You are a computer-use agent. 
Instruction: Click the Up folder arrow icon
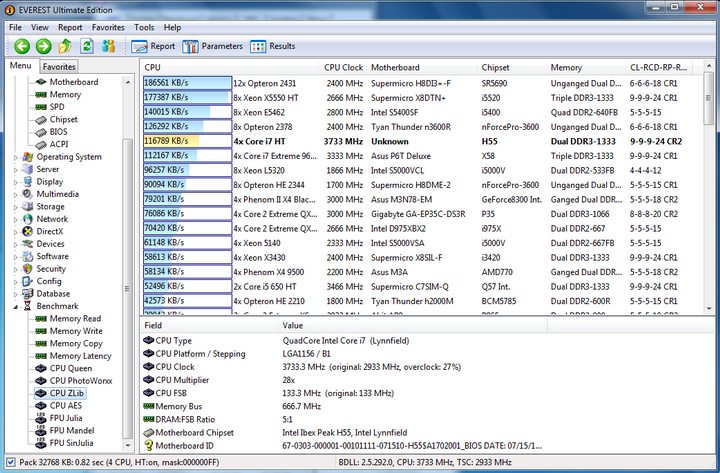65,46
